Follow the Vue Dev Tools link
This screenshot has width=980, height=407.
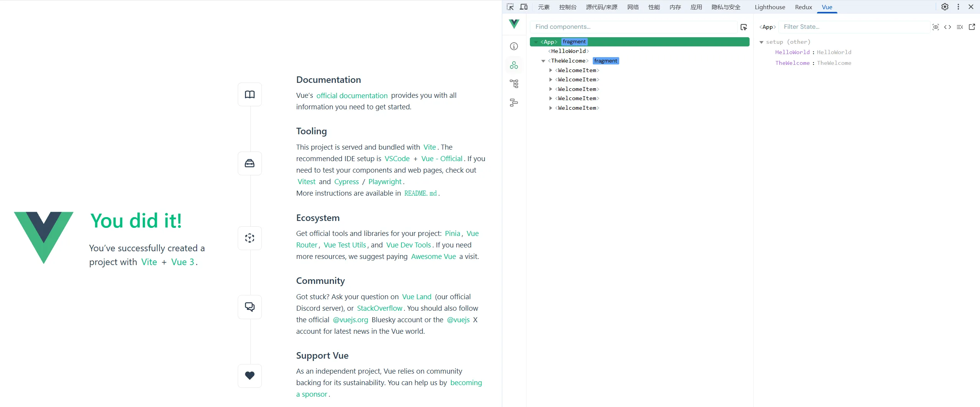click(408, 245)
